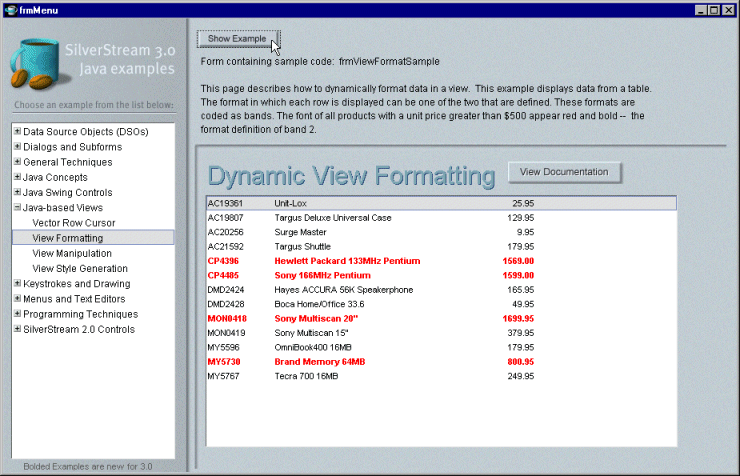The width and height of the screenshot is (740, 476).
Task: Click product code DMD2424
Action: point(226,290)
